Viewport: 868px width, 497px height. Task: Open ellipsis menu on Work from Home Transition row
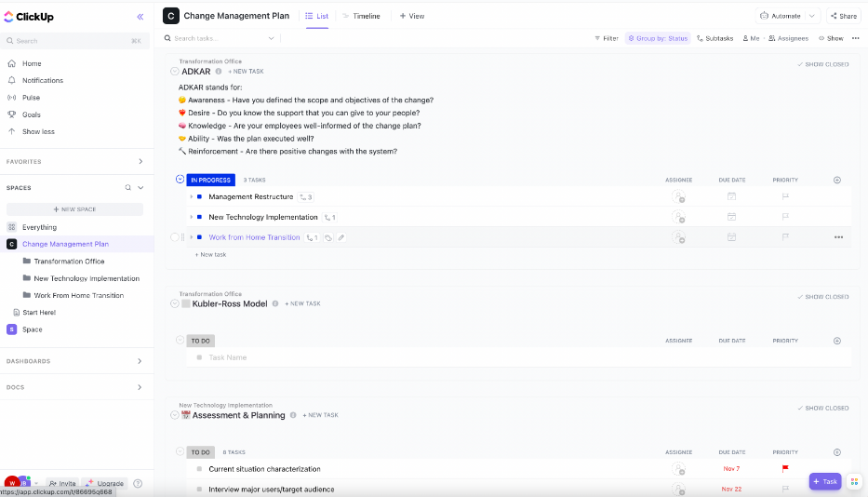838,237
